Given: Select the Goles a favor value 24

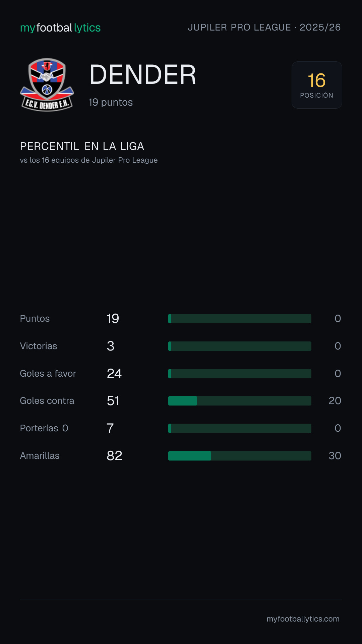Looking at the screenshot, I should click(114, 374).
